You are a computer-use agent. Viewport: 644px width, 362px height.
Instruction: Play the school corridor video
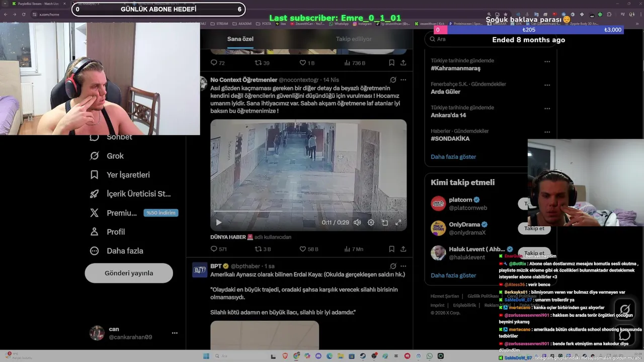[218, 222]
